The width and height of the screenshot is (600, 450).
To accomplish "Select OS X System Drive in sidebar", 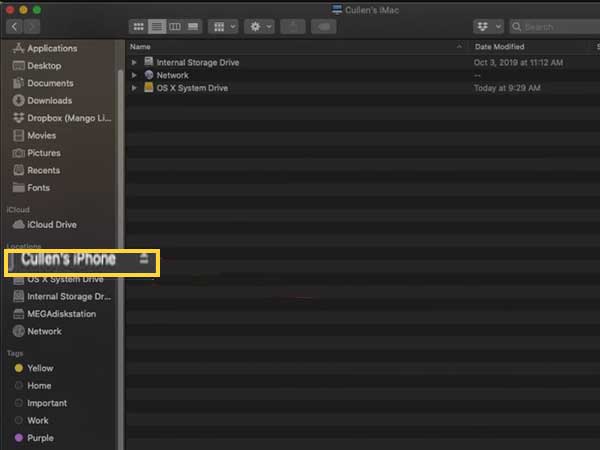I will click(x=59, y=280).
